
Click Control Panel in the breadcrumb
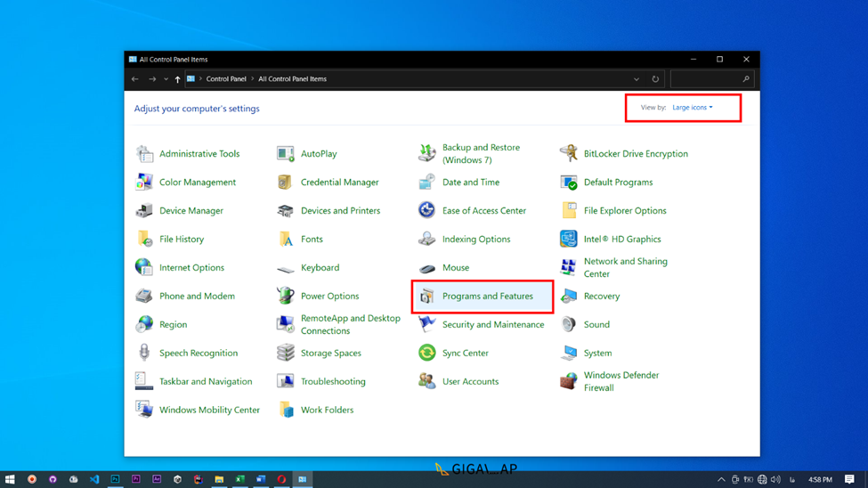click(x=226, y=79)
